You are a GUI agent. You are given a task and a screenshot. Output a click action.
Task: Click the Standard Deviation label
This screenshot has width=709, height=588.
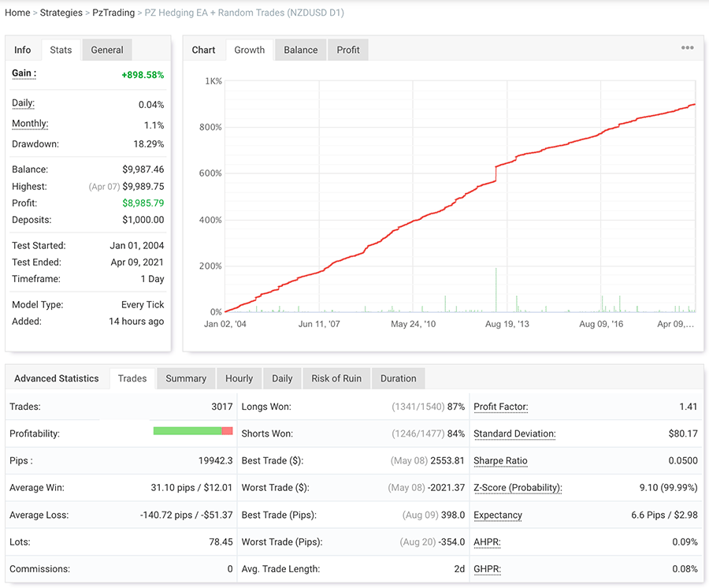pyautogui.click(x=514, y=434)
